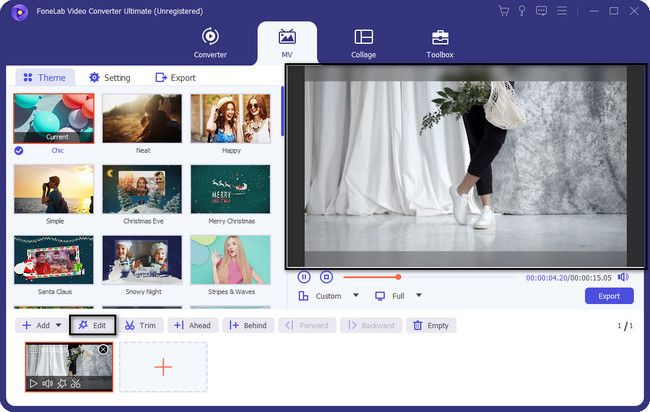Select the Theme sub-tab

click(45, 78)
